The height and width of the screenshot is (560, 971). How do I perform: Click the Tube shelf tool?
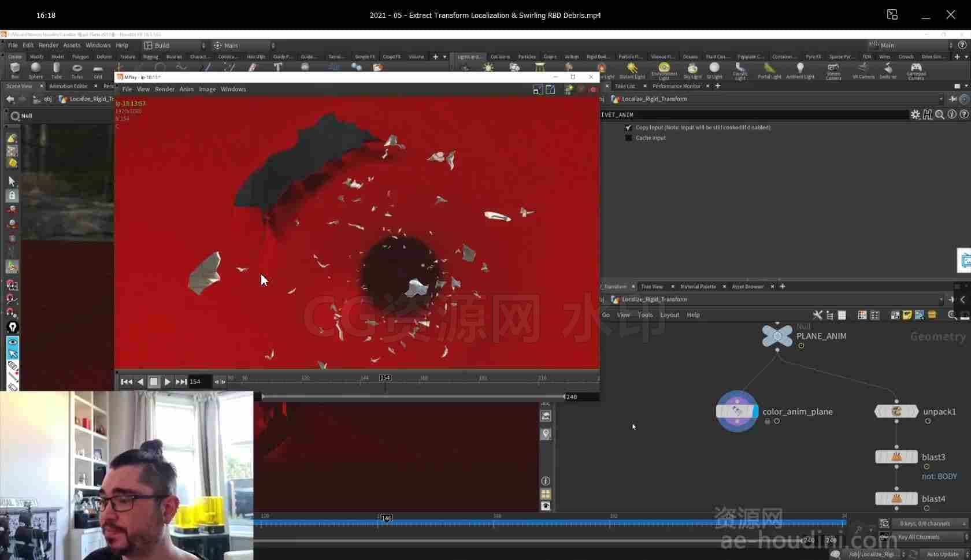[57, 71]
